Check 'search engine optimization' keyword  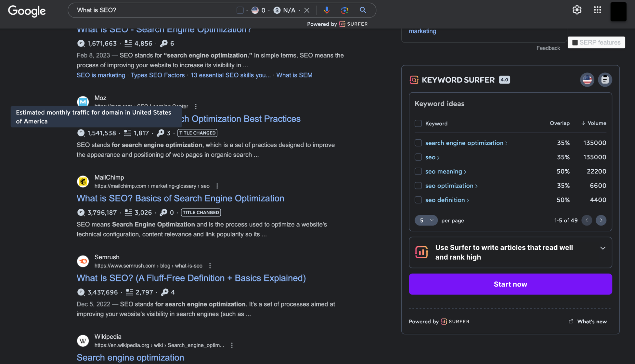click(418, 143)
